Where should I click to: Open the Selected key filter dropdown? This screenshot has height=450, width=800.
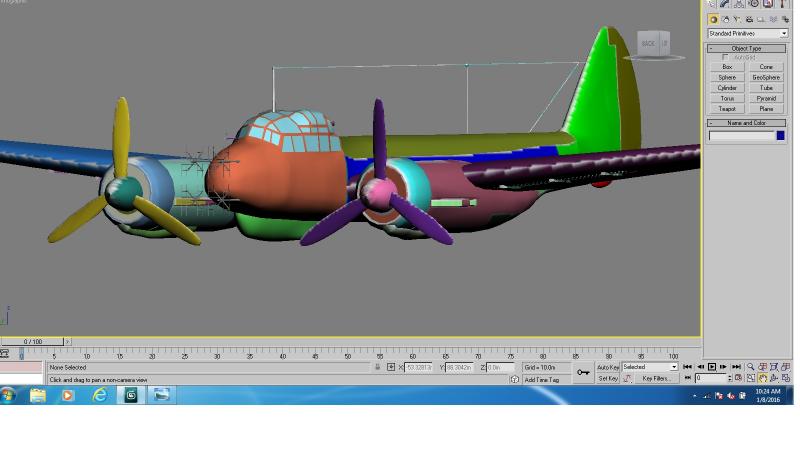649,367
